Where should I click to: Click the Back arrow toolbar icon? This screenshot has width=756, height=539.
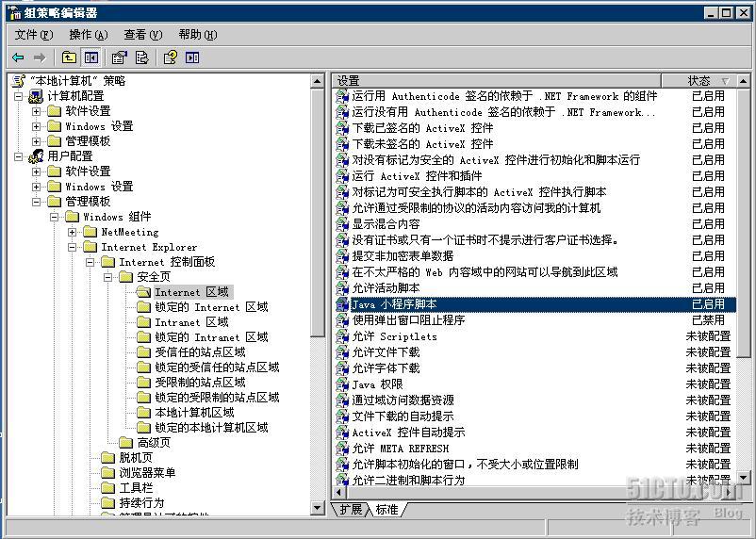point(18,57)
